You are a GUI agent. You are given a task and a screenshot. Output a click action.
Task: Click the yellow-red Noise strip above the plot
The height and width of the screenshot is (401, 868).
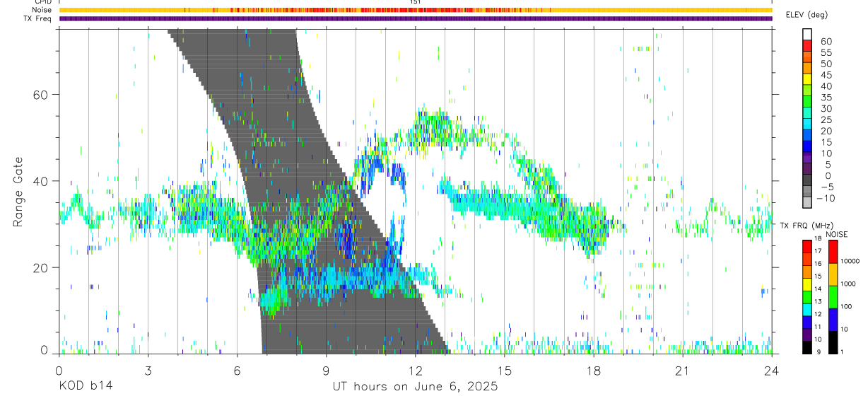point(416,10)
